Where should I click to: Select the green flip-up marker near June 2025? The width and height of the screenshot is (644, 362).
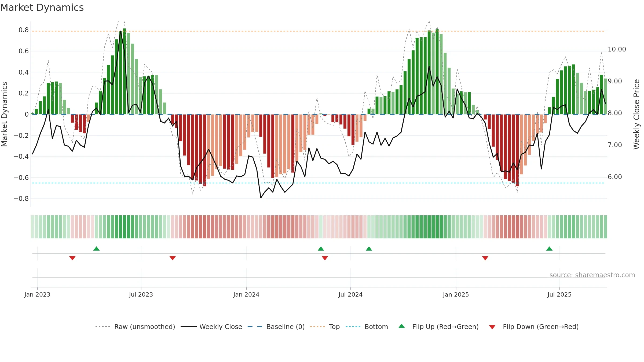point(549,249)
